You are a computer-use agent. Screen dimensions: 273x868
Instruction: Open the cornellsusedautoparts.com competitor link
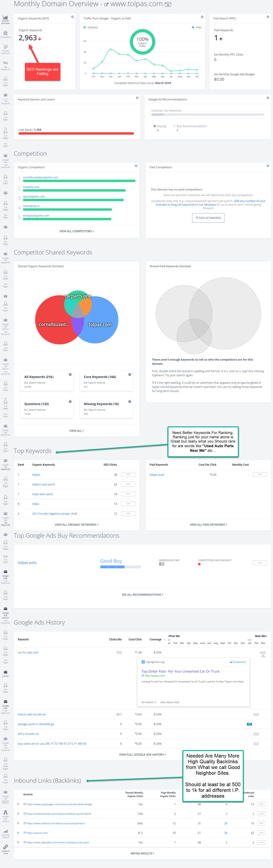(41, 177)
